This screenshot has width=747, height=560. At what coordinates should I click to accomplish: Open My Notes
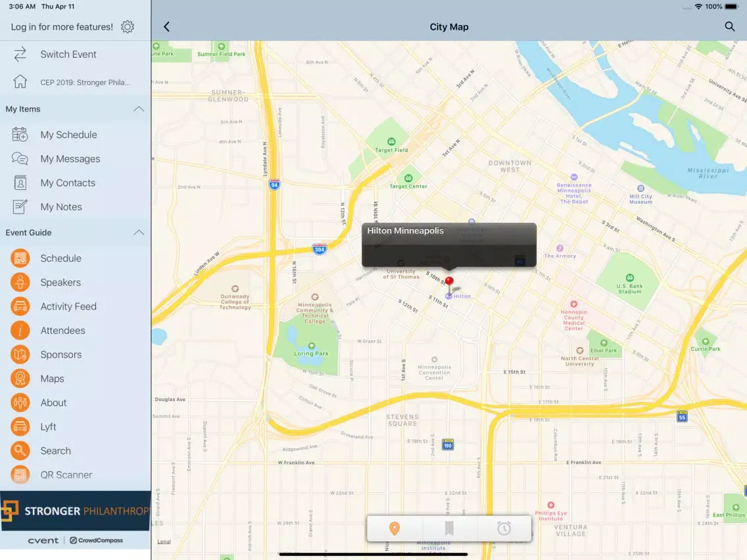[75, 206]
